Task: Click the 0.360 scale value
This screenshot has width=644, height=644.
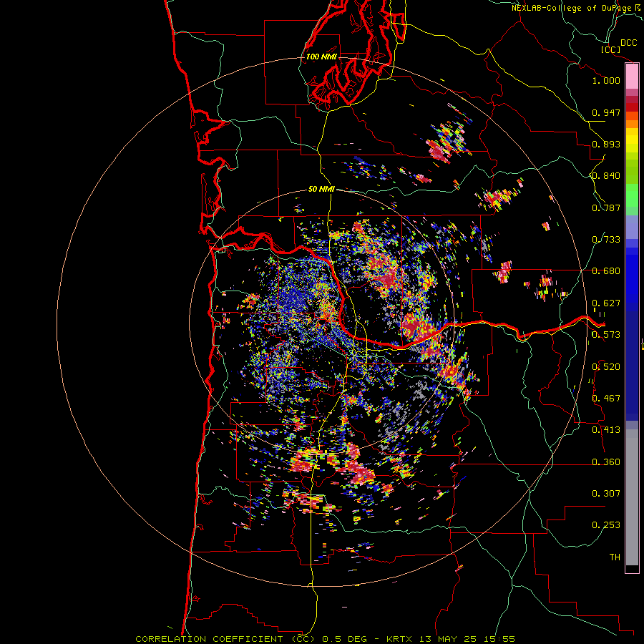Action: [x=606, y=462]
